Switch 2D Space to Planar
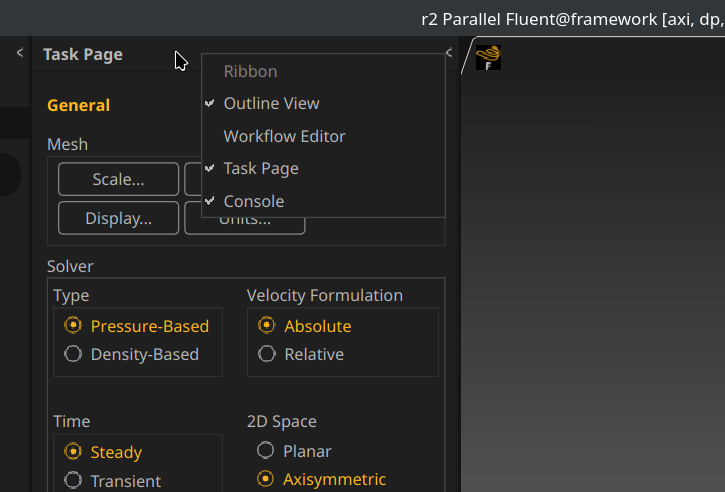The width and height of the screenshot is (725, 492). [266, 451]
